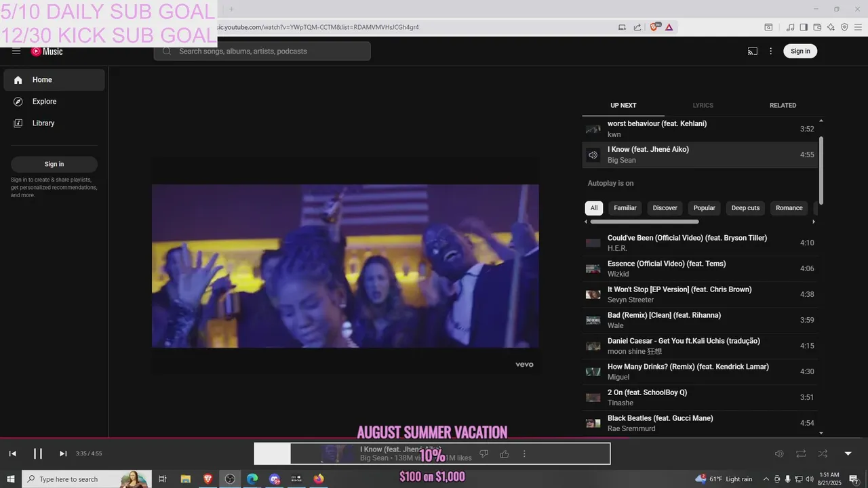Play Black Beatles (feat. Gucci Mane)

pyautogui.click(x=700, y=423)
